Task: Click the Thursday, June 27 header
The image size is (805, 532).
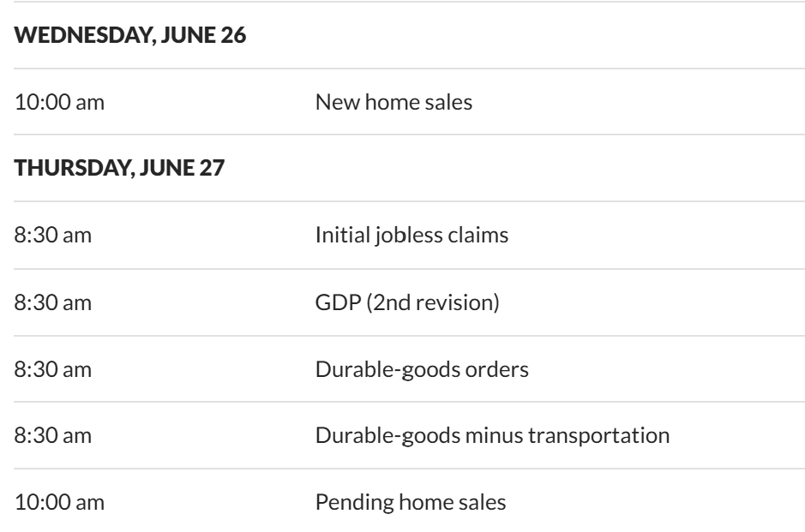Action: [x=120, y=169]
